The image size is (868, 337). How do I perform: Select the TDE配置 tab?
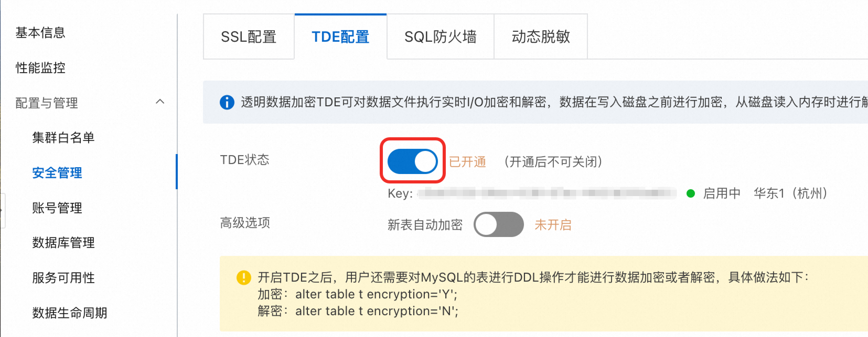tap(340, 36)
